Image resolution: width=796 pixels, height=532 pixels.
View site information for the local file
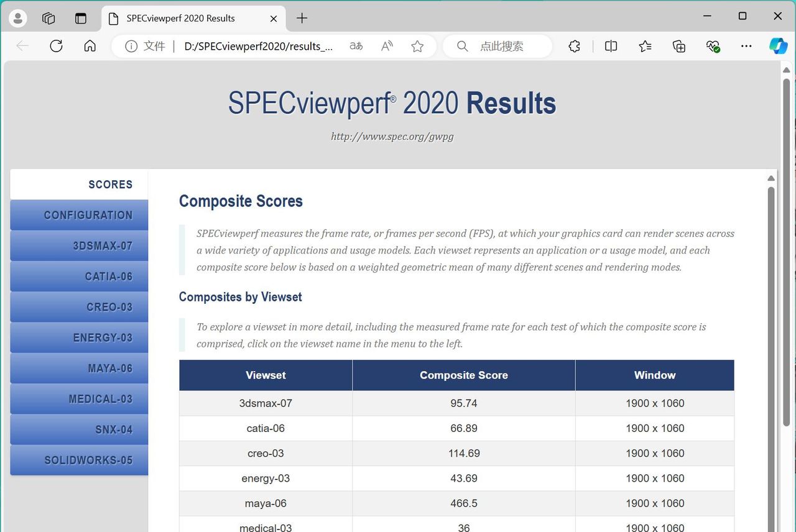[x=131, y=46]
